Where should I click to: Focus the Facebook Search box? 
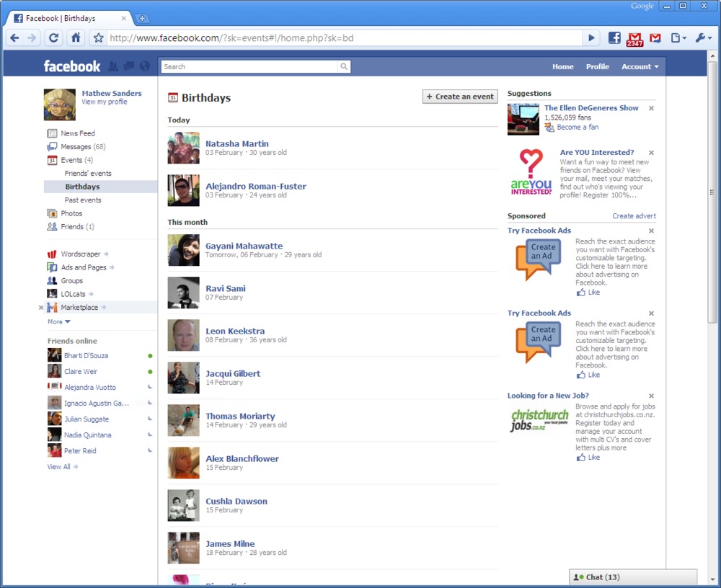[249, 67]
